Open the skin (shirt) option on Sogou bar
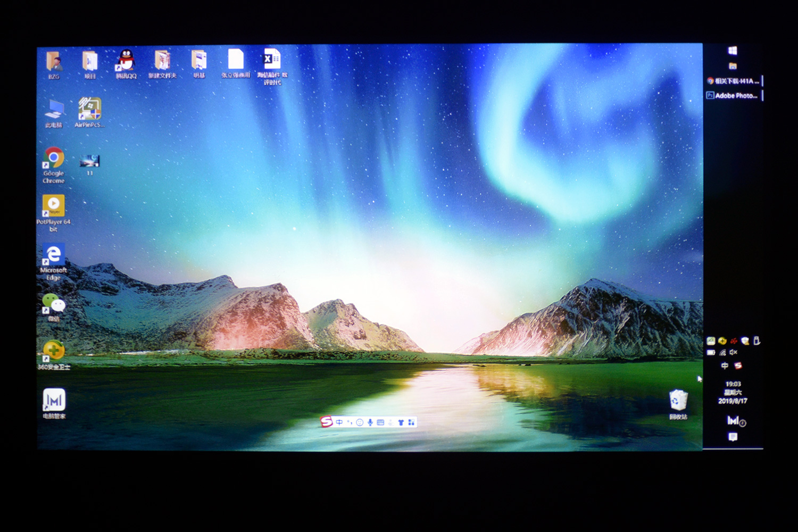Screen dimensions: 798x532 click(x=401, y=422)
